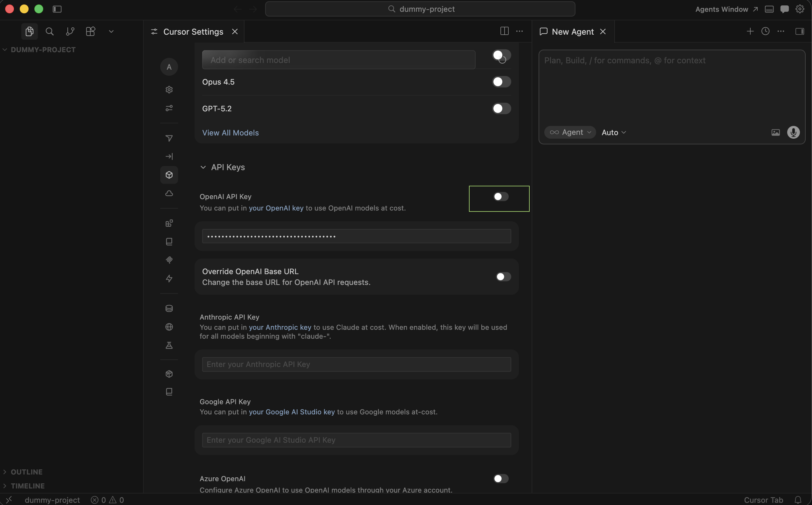Click Cursor Tab in status bar
Viewport: 812px width, 505px height.
763,500
